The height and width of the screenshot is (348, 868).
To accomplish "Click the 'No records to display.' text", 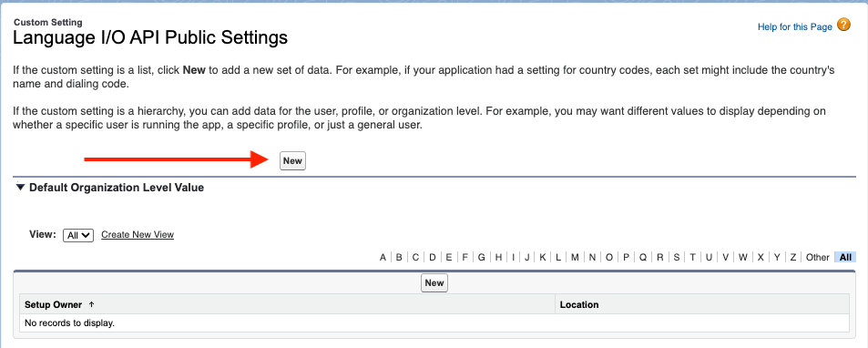I will [70, 322].
